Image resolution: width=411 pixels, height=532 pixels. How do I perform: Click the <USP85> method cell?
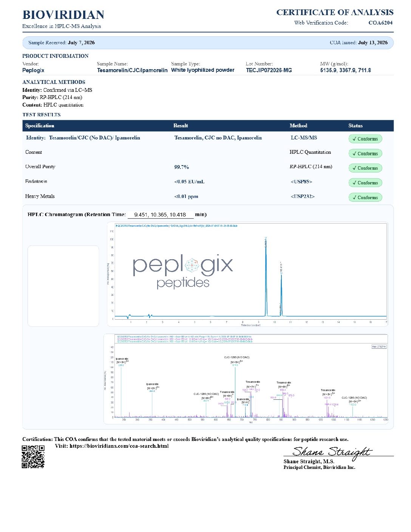301,182
